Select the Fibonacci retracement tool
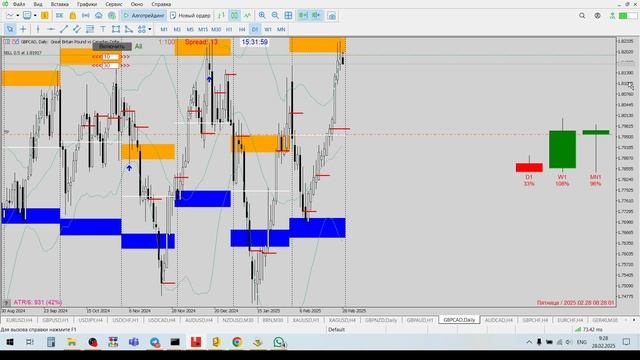This screenshot has width=640, height=360. [90, 29]
